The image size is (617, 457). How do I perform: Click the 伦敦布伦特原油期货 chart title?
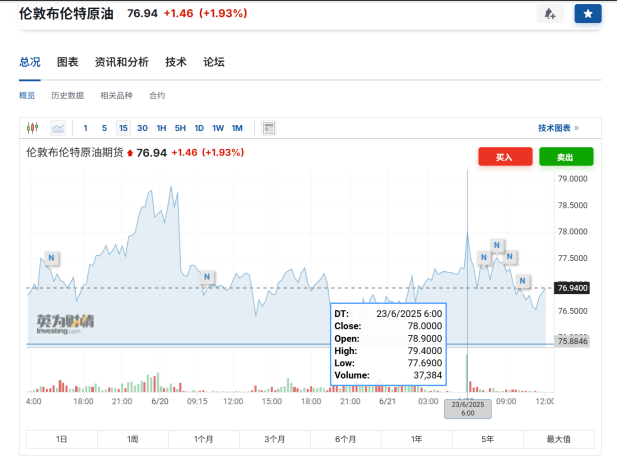tap(75, 152)
